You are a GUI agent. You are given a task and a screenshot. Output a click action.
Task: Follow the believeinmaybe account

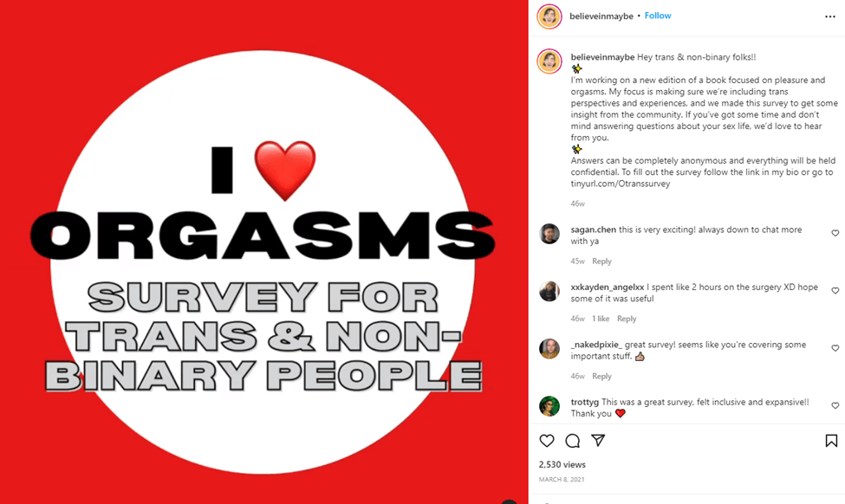(x=658, y=16)
